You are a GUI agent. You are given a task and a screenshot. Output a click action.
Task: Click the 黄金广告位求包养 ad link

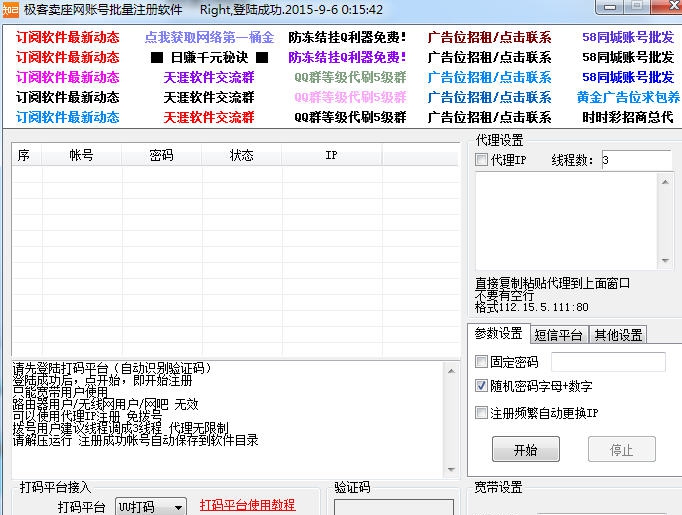click(628, 97)
